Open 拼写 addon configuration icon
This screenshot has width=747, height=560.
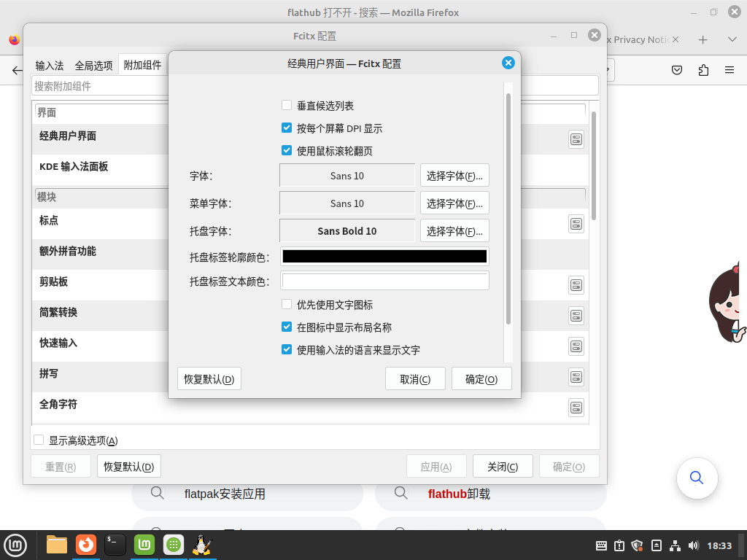pos(576,377)
